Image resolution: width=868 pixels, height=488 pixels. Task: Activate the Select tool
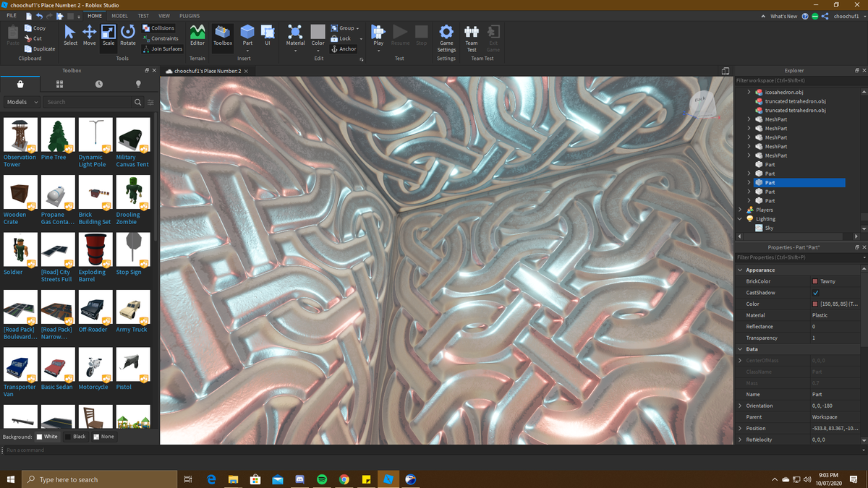click(x=70, y=35)
